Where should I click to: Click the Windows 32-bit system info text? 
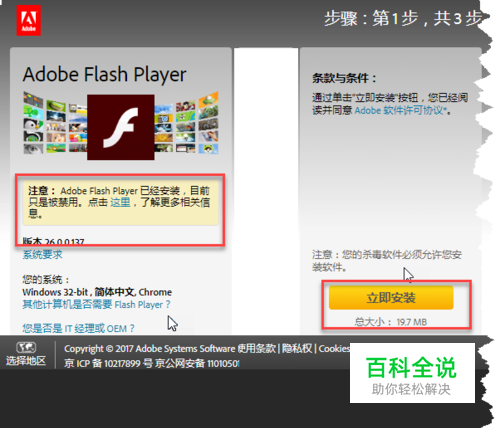point(97,292)
